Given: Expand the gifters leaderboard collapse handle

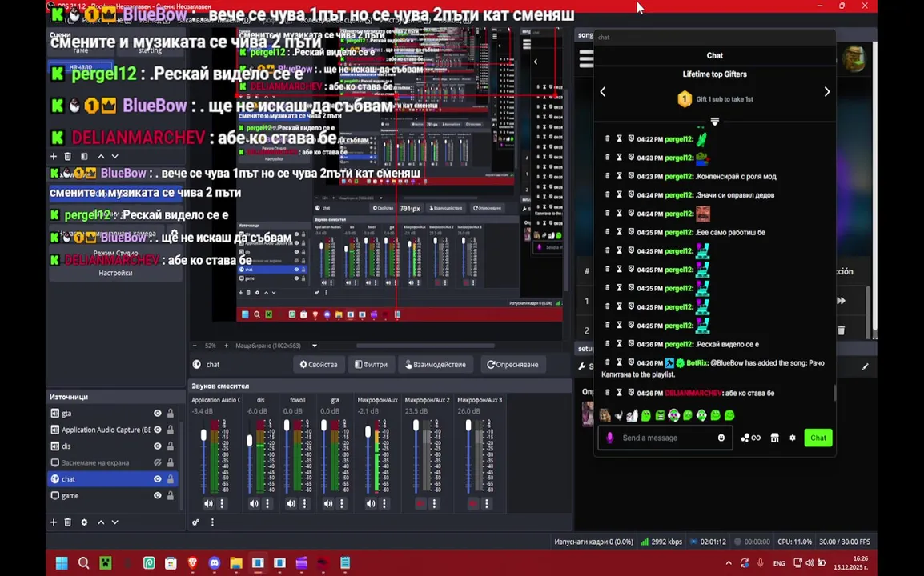Looking at the screenshot, I should click(x=715, y=122).
